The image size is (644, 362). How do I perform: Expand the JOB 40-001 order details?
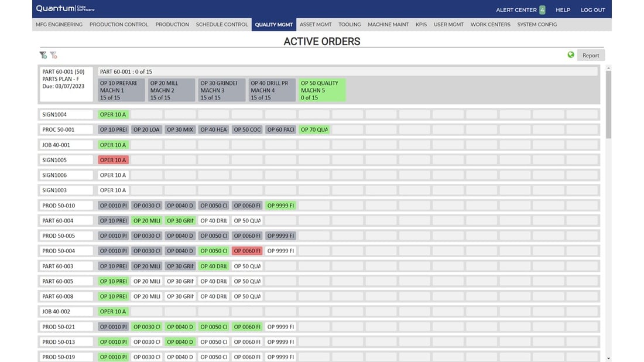click(66, 144)
